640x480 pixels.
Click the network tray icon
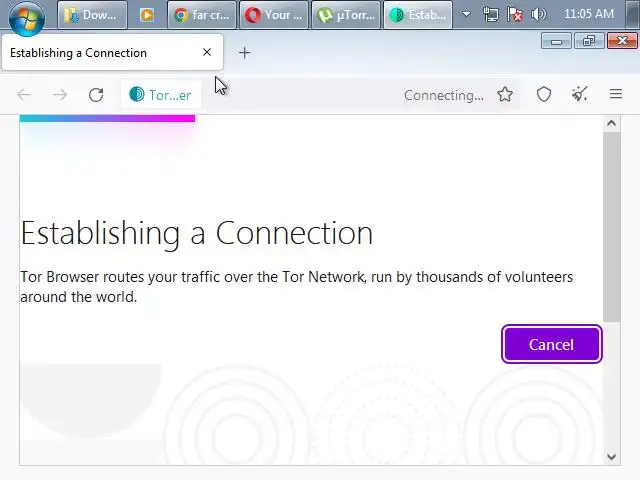(x=490, y=15)
